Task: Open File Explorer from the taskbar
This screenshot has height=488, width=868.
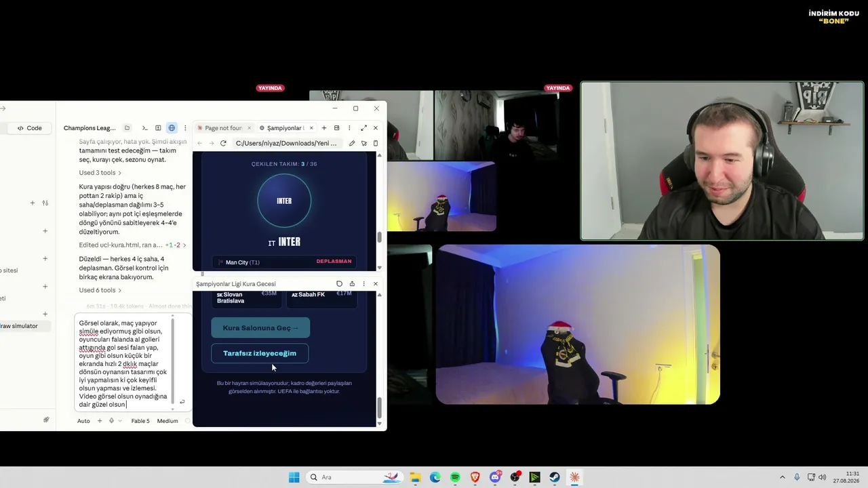Action: tap(415, 477)
